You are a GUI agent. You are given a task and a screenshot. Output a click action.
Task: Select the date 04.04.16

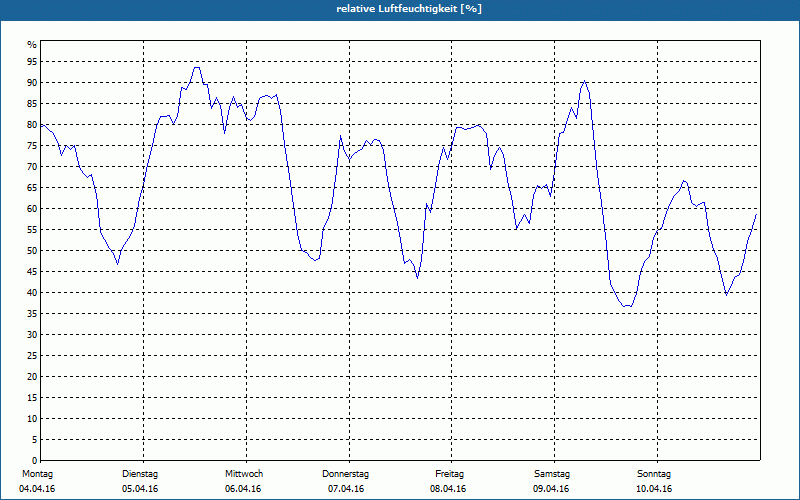pos(37,489)
